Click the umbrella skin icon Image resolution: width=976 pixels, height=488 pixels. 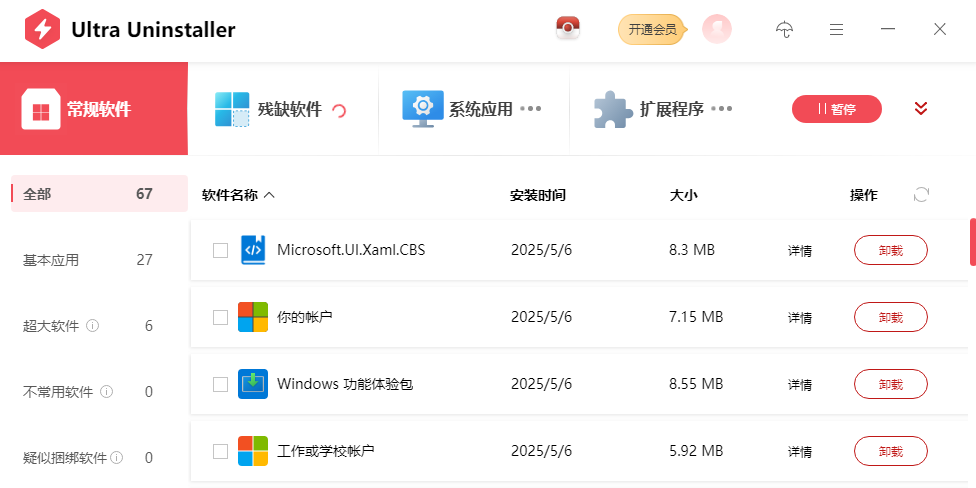coord(784,29)
